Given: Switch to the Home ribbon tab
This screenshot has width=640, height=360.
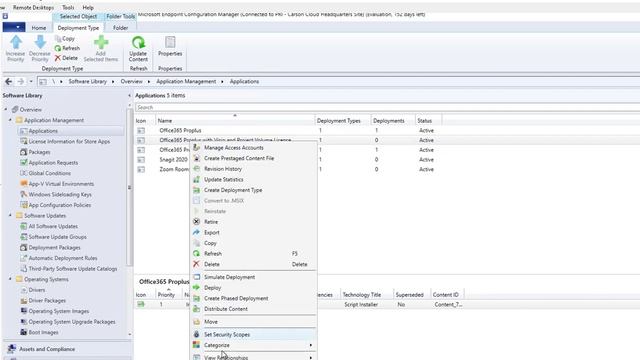Looking at the screenshot, I should pos(39,28).
